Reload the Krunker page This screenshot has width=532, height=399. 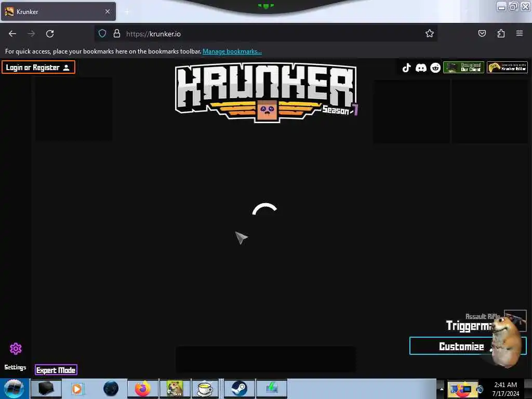(x=50, y=34)
